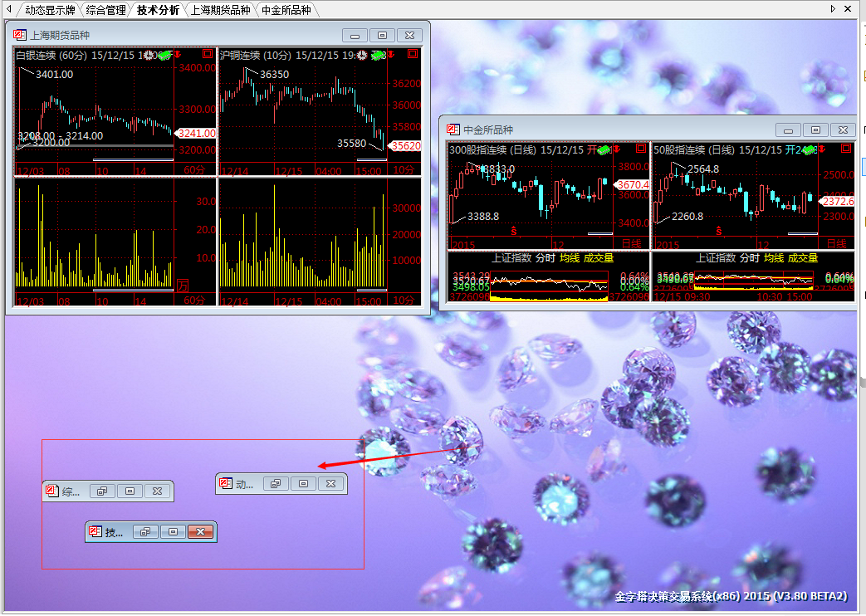Click 成交量 under the 300股指连续 chart
The width and height of the screenshot is (866, 616).
[599, 258]
